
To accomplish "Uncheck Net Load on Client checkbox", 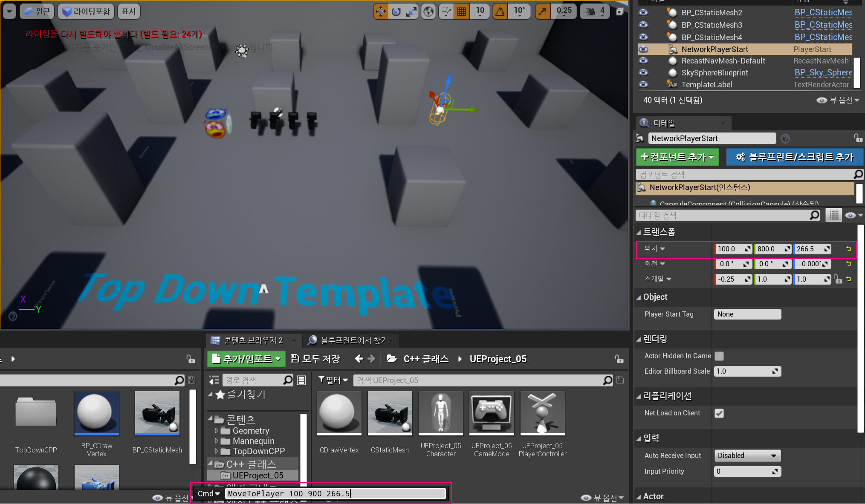I will tap(719, 413).
